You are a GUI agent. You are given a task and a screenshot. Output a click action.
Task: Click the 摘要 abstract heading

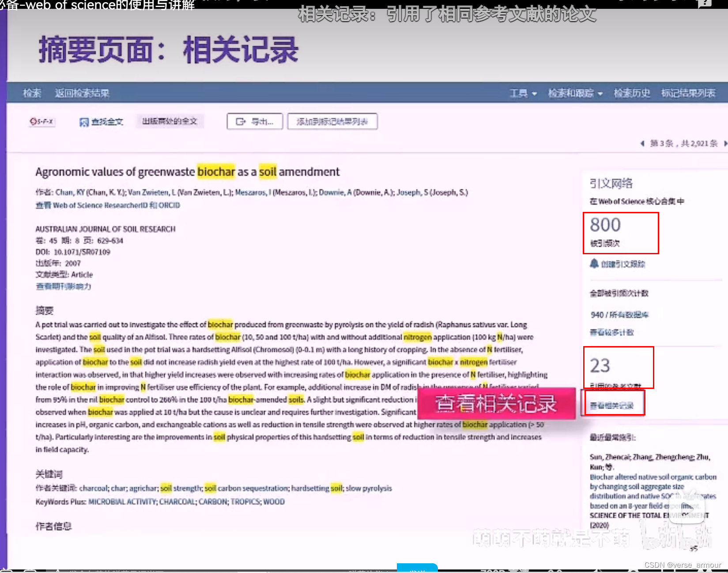[45, 310]
